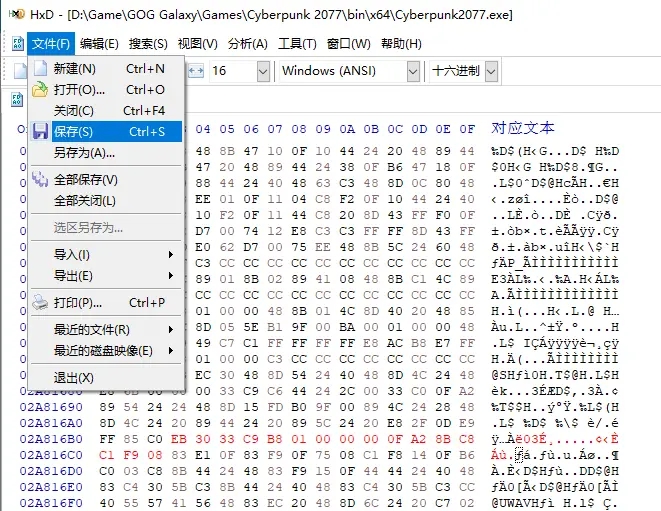Click offset 02A81690 row label
Viewport: 661px width, 511px height.
[x=51, y=407]
